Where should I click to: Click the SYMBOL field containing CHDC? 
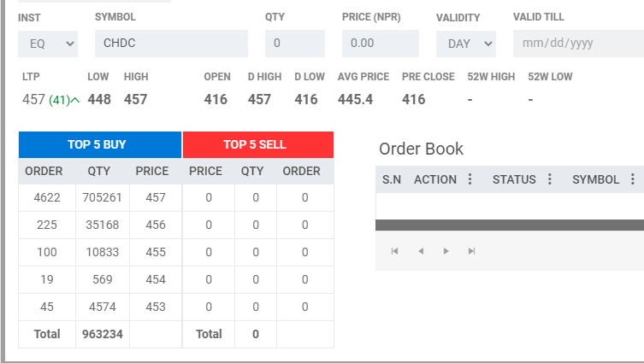pyautogui.click(x=171, y=44)
